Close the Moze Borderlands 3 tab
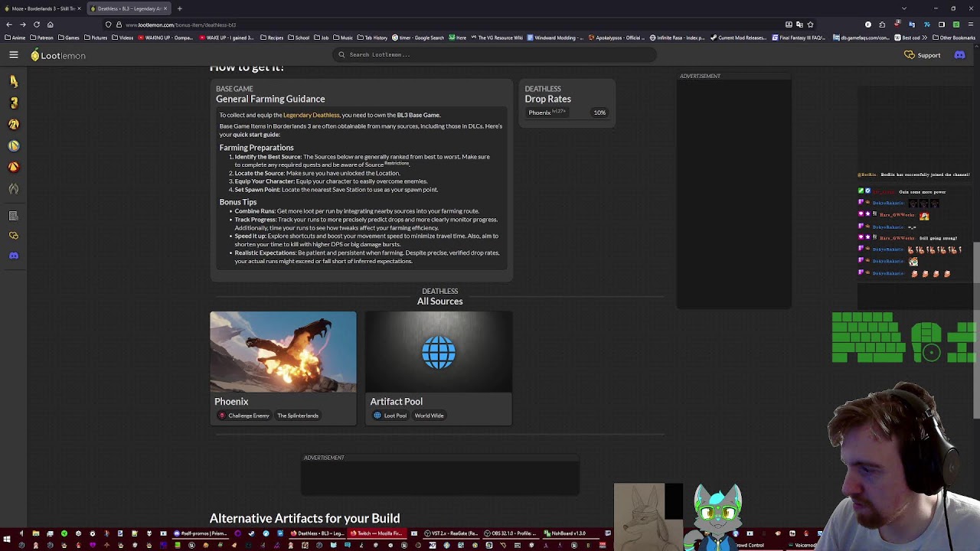 (79, 8)
